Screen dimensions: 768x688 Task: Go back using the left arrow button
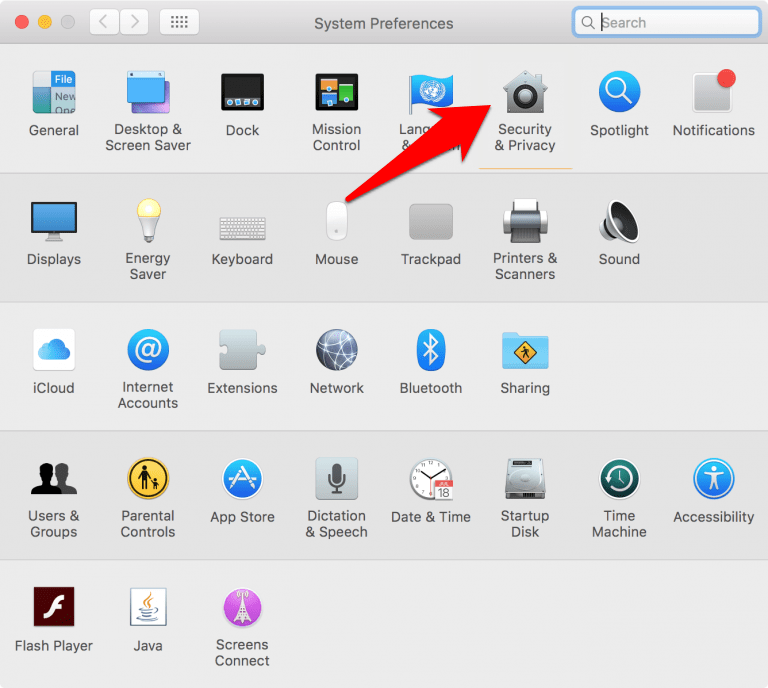(x=104, y=22)
